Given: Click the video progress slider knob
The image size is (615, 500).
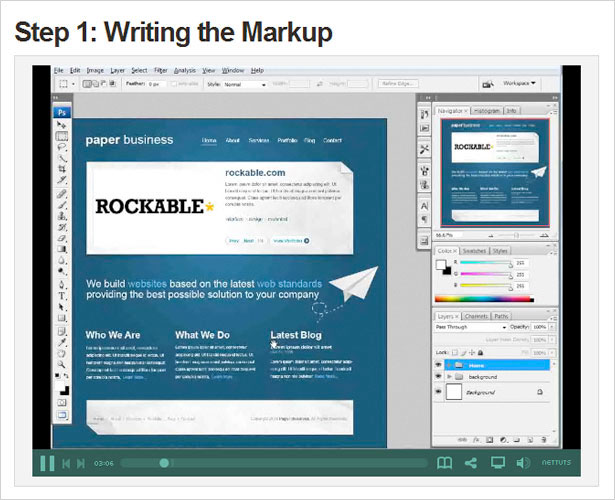Looking at the screenshot, I should tap(164, 463).
